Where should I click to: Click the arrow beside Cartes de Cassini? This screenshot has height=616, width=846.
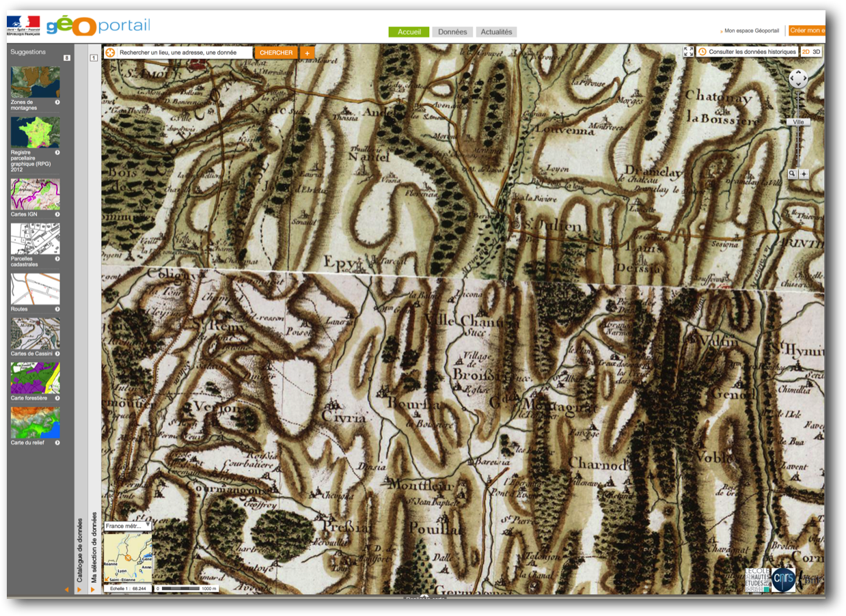pyautogui.click(x=57, y=354)
